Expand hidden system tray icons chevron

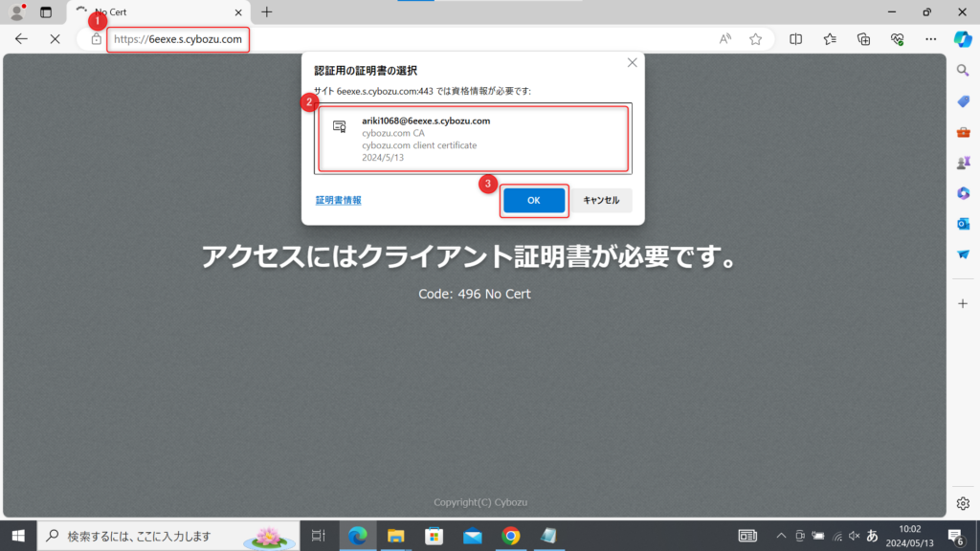(781, 536)
